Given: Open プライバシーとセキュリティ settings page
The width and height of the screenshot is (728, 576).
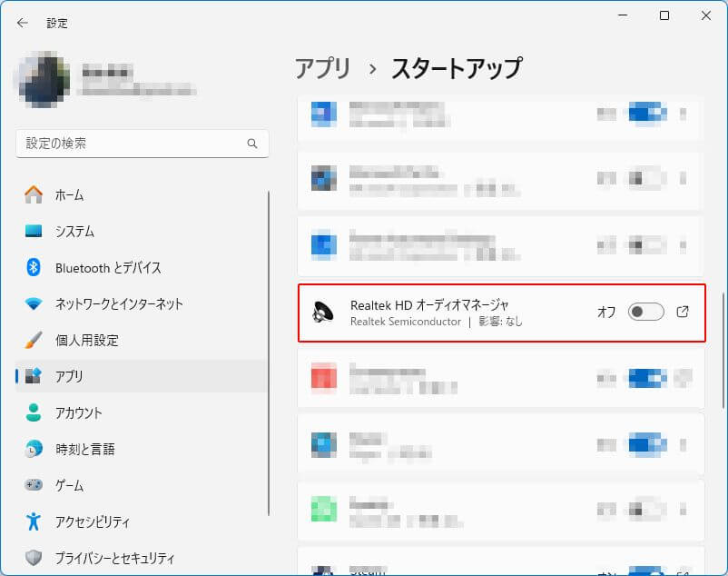Looking at the screenshot, I should (114, 558).
